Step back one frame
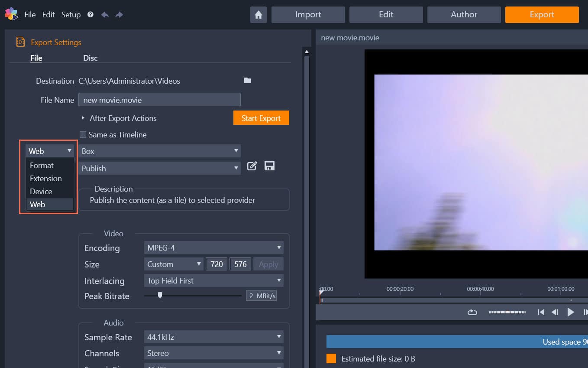Screen dimensions: 588x368 (x=555, y=312)
